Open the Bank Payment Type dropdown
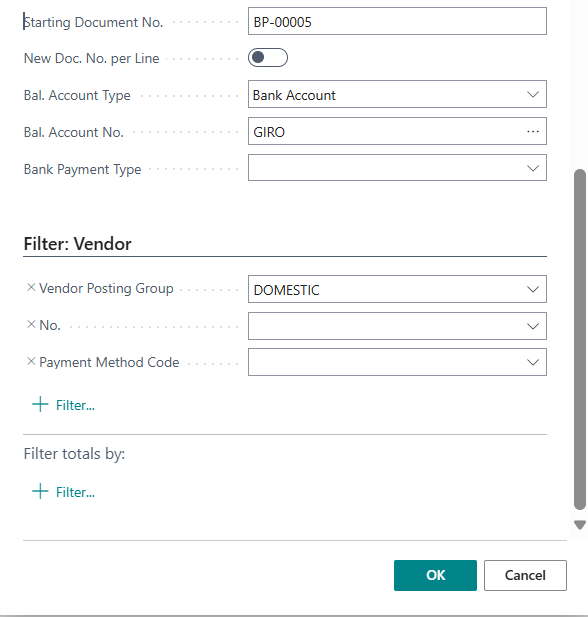Viewport: 588px width, 617px height. coord(533,168)
